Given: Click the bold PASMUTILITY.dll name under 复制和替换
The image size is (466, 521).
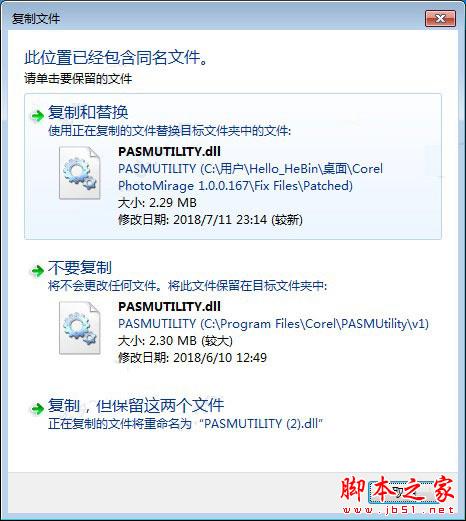Looking at the screenshot, I should 169,152.
